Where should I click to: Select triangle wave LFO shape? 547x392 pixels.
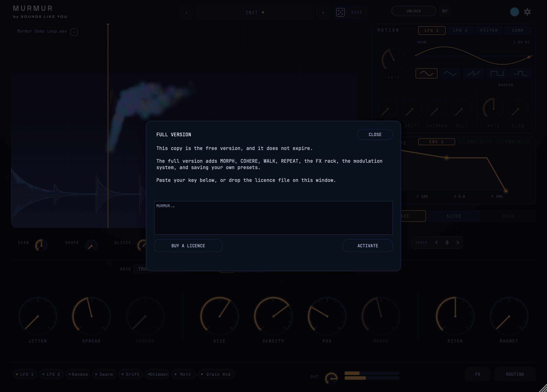(x=450, y=73)
